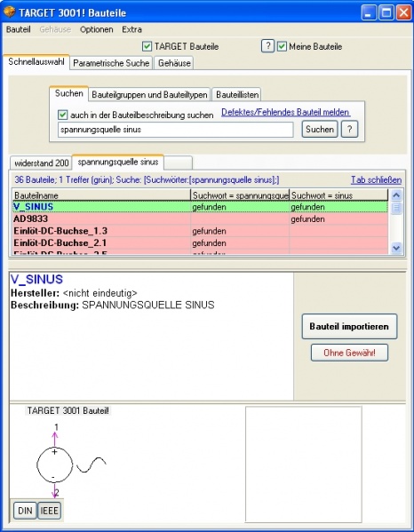Switch to the widerstand 200 results tab
414x532 pixels.
pyautogui.click(x=42, y=163)
